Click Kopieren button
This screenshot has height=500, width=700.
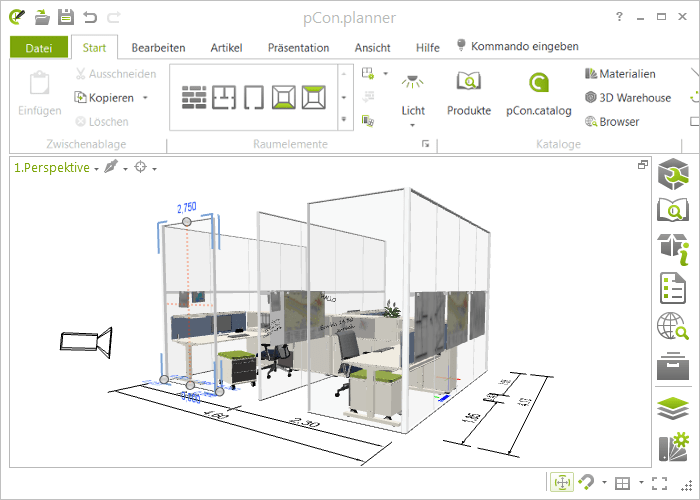pos(104,98)
